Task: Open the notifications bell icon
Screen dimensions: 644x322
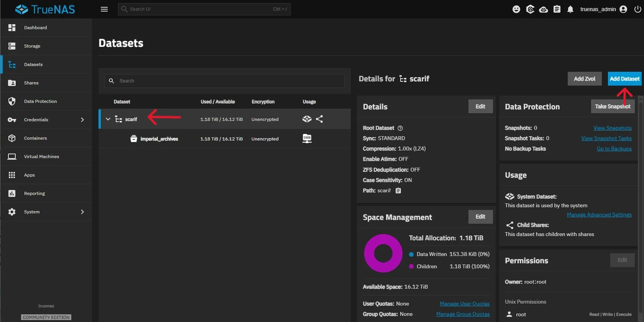Action: pyautogui.click(x=570, y=9)
